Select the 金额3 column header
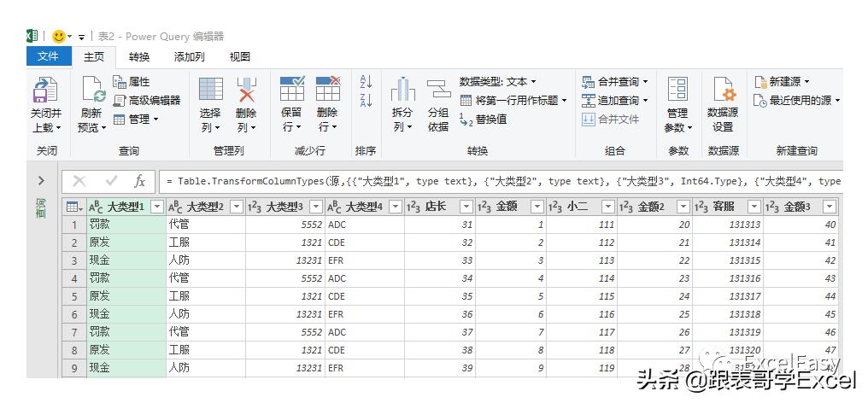This screenshot has width=868, height=403. coord(800,207)
